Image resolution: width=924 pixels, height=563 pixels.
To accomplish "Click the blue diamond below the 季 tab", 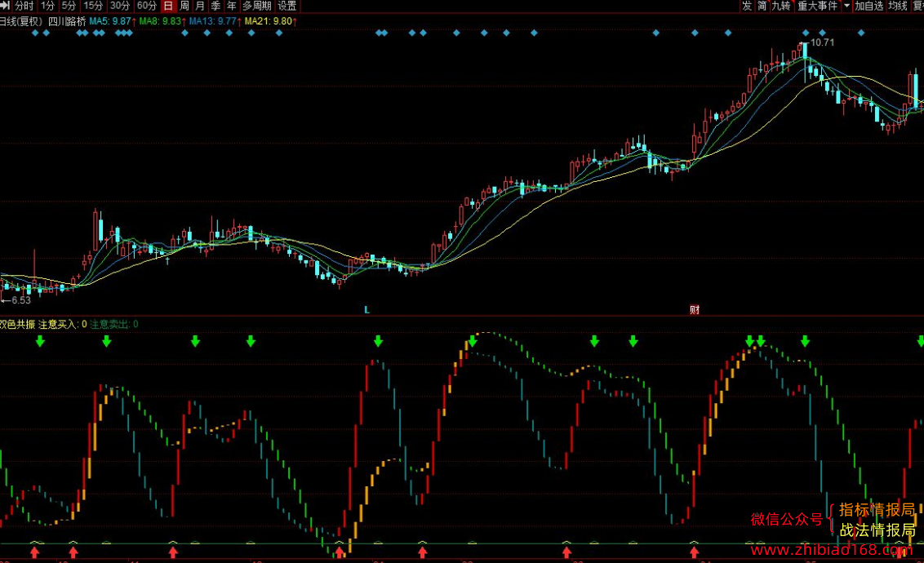I will click(207, 33).
